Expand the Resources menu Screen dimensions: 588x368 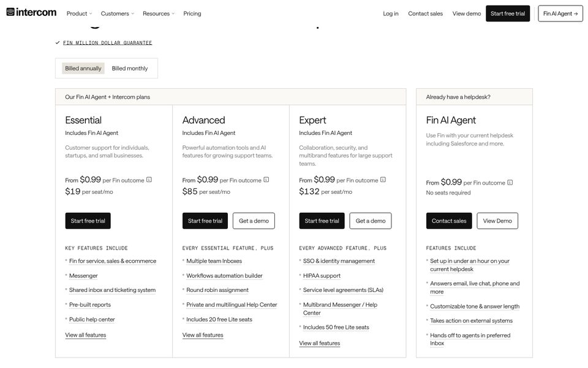pos(159,13)
